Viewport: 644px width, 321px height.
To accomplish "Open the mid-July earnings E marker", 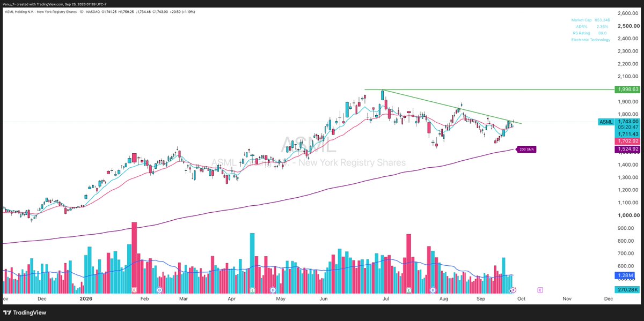I will tap(409, 290).
